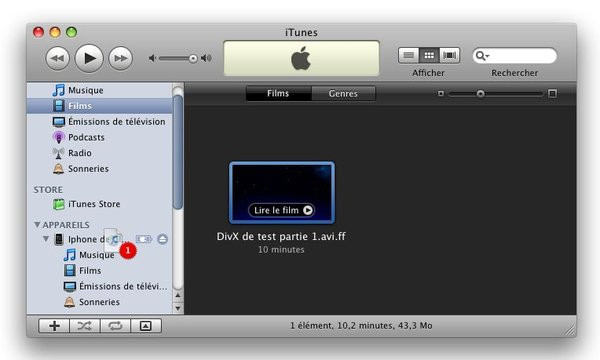
Task: Open Sonneries in the library list
Action: (x=99, y=169)
